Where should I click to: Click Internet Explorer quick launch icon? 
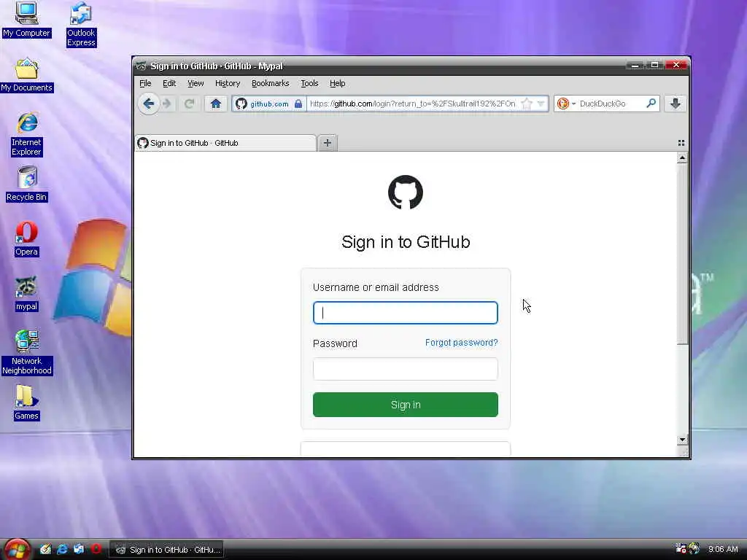pyautogui.click(x=62, y=549)
